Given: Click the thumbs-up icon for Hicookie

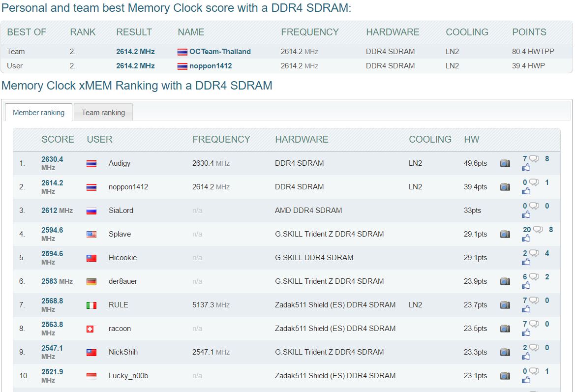Looking at the screenshot, I should (526, 262).
